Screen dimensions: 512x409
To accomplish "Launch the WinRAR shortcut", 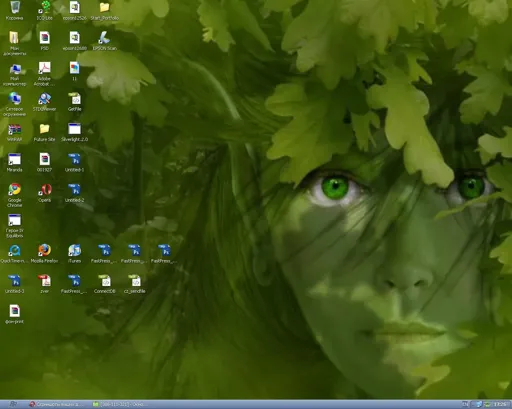I will [x=15, y=132].
